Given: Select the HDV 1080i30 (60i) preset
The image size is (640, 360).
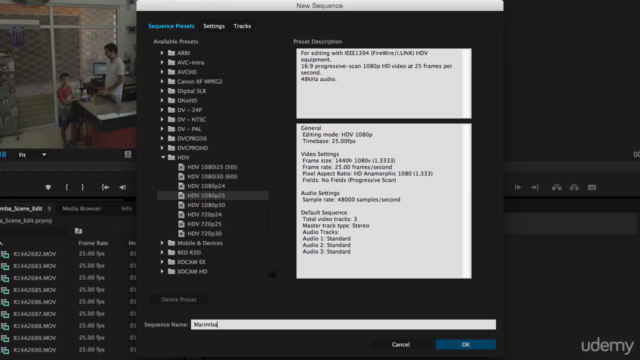Looking at the screenshot, I should (x=212, y=176).
